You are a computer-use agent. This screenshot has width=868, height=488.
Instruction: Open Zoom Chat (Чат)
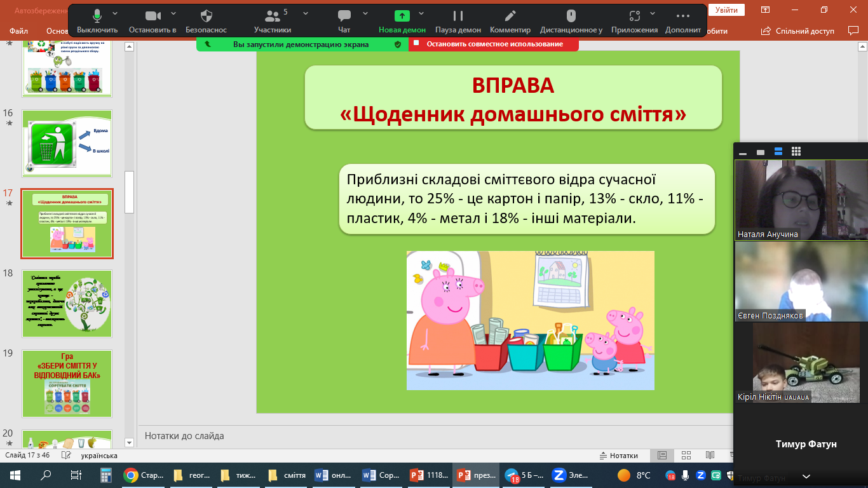click(344, 20)
